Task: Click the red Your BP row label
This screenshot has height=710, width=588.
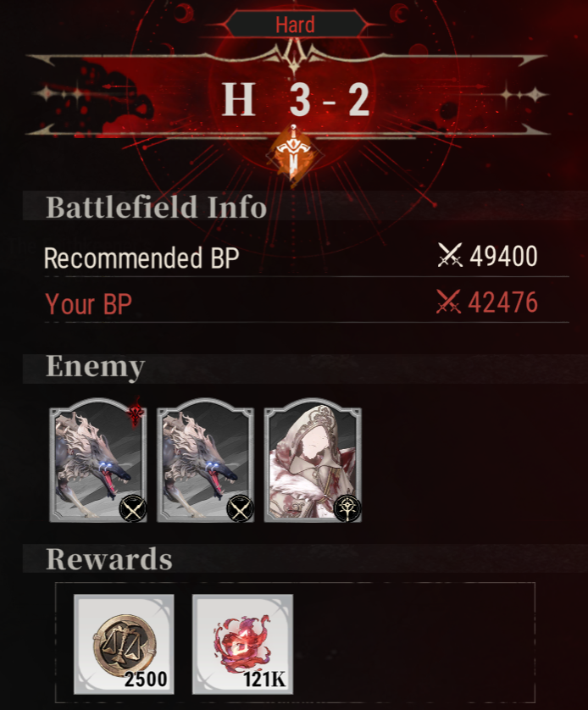Action: pyautogui.click(x=88, y=304)
